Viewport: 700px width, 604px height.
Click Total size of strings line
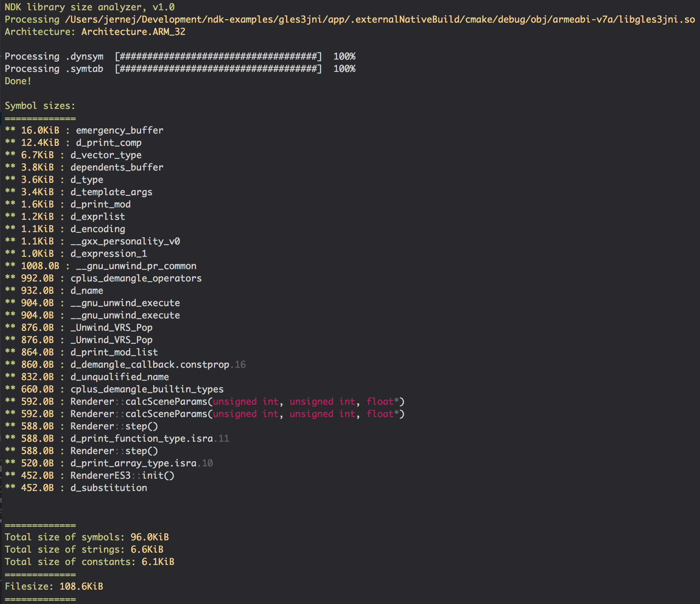click(x=84, y=550)
